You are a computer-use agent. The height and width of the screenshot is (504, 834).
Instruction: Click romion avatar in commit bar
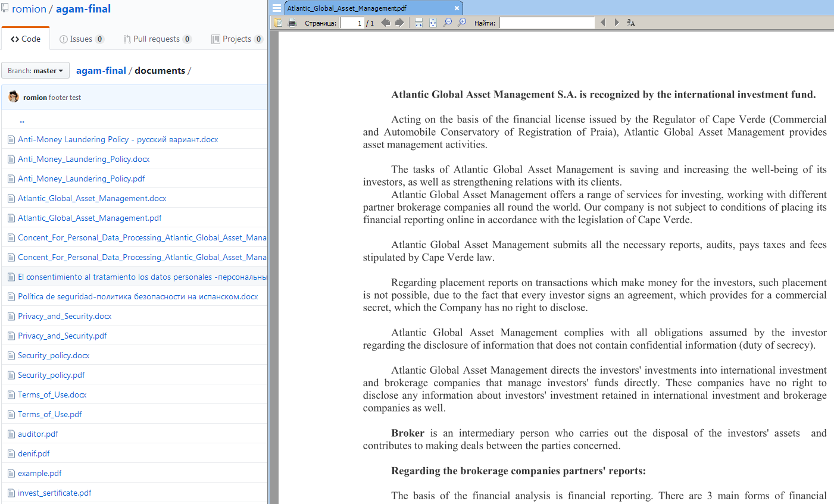[14, 97]
